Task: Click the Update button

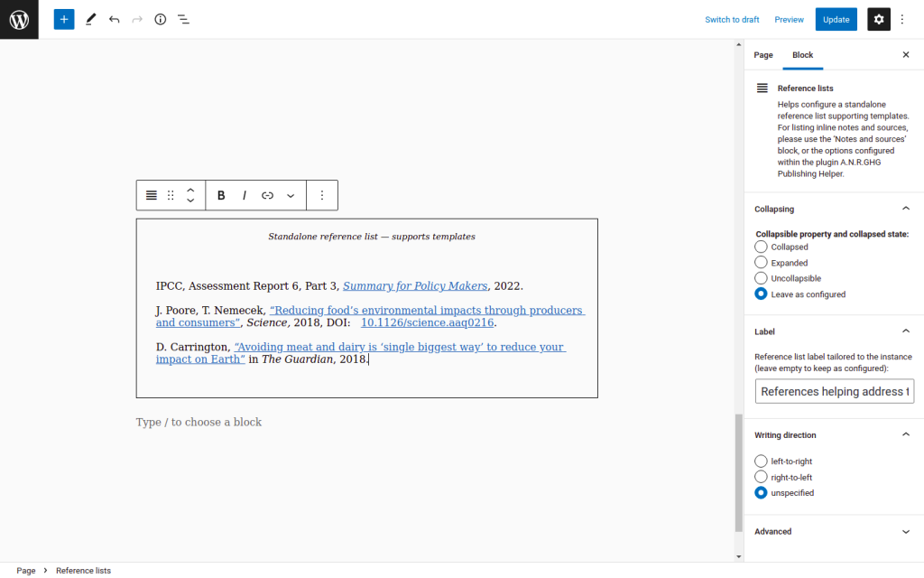Action: 836,20
